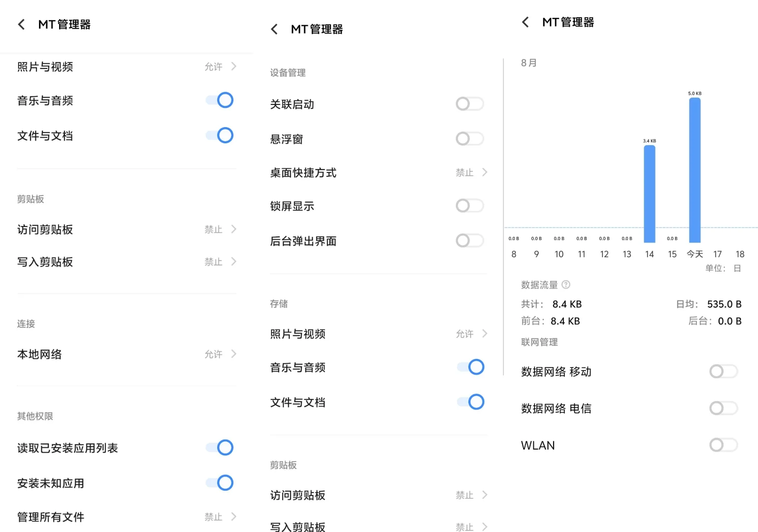Click the back arrow in the first panel
Screen dimensions: 758x532
[x=21, y=24]
